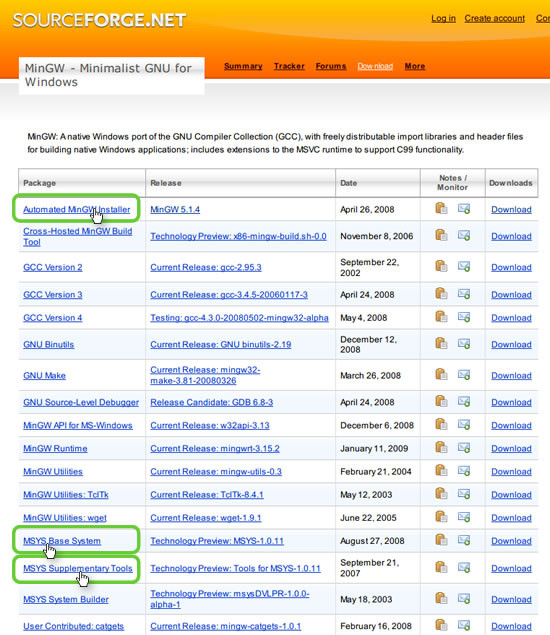Monitor GCC Version 4 with envelope icon
This screenshot has width=550, height=635.
pyautogui.click(x=464, y=317)
